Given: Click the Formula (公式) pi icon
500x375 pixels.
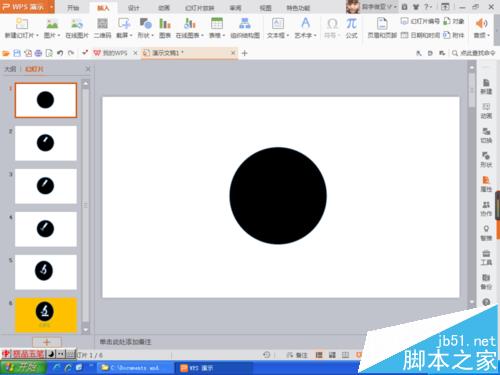Looking at the screenshot, I should (351, 23).
